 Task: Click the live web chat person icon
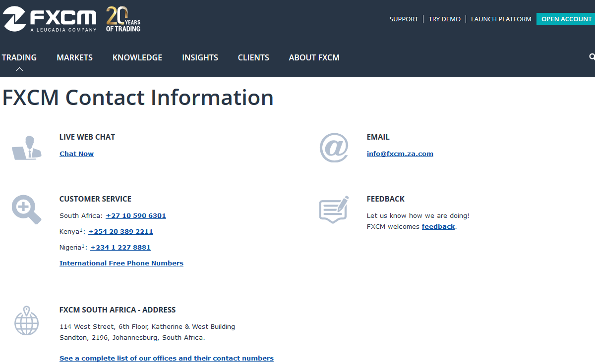coord(27,148)
